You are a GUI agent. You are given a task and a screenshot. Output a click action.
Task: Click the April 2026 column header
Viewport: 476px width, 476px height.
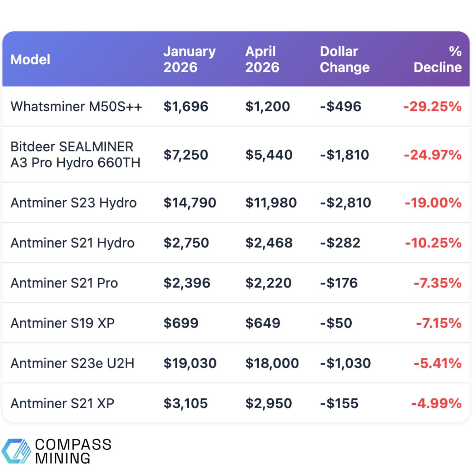[x=262, y=59]
